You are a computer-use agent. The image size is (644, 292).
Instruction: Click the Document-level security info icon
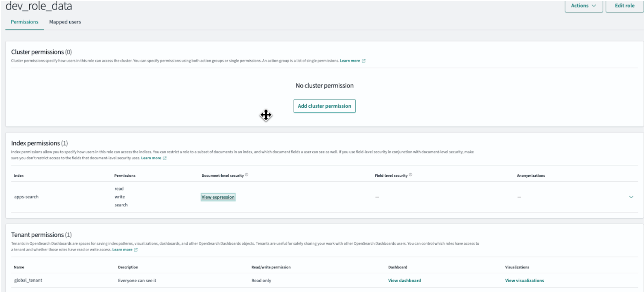(246, 175)
